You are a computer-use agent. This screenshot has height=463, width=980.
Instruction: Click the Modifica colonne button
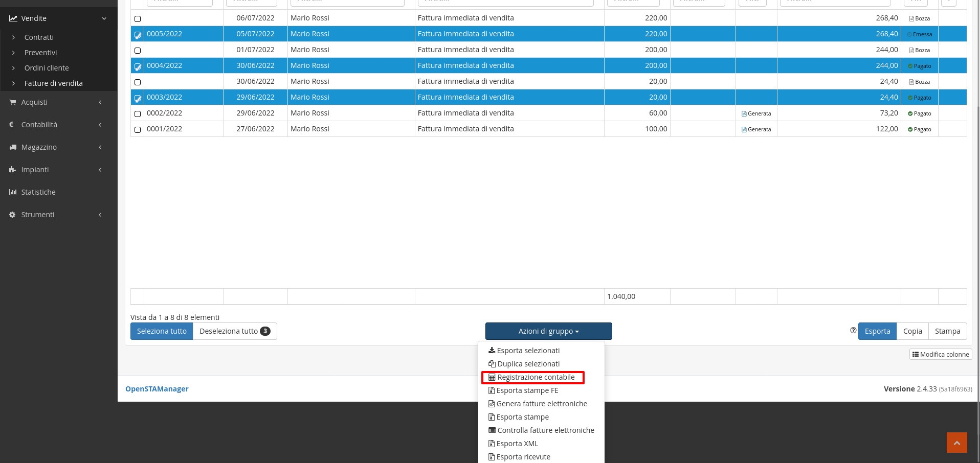pos(941,354)
